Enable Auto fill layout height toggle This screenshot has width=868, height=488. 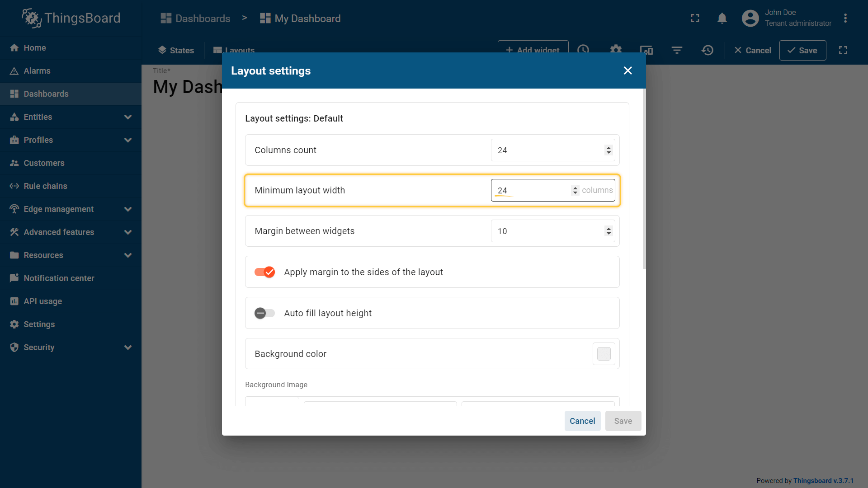(265, 313)
